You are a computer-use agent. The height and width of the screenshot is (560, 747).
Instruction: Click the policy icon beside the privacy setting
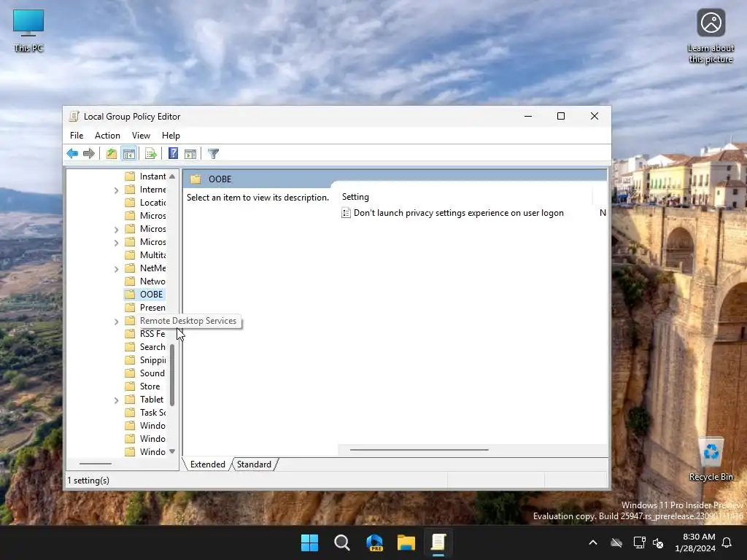347,213
